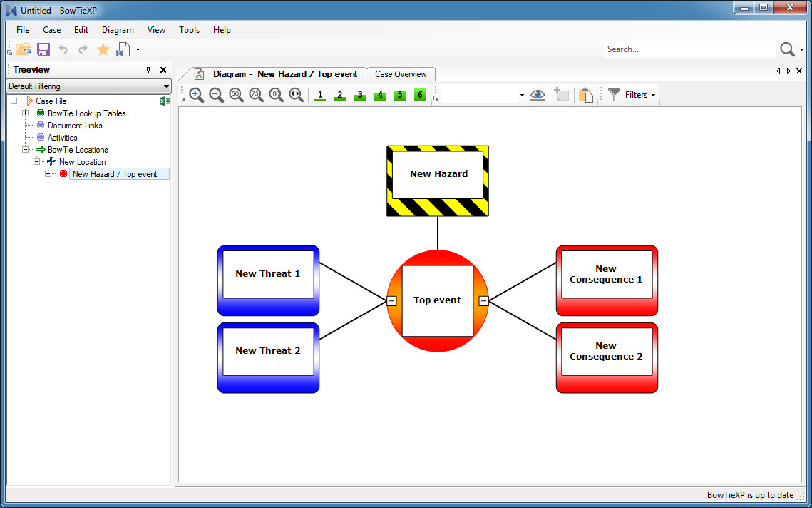The image size is (812, 508).
Task: Click the Zoom Out magnifier icon
Action: click(x=217, y=95)
